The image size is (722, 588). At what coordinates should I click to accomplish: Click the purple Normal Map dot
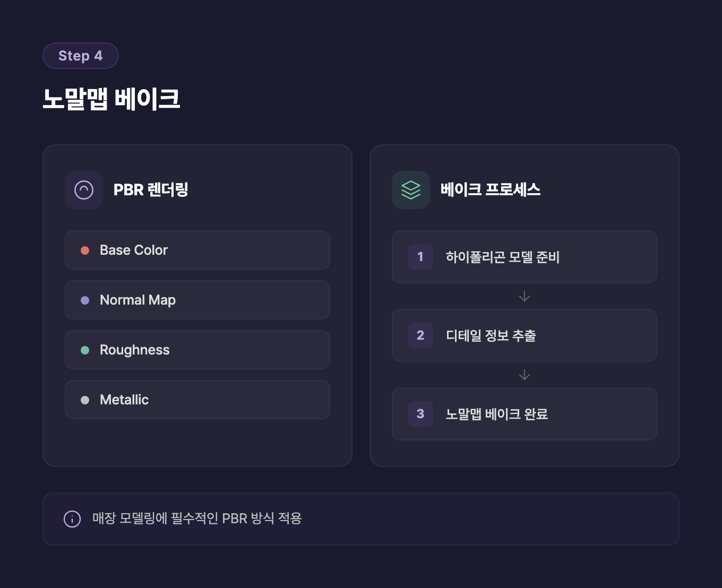(85, 300)
